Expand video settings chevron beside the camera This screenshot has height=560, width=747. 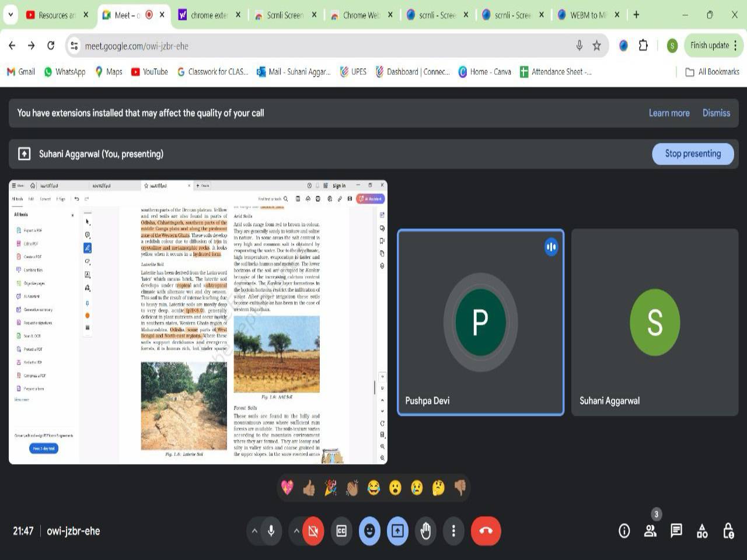pos(296,531)
